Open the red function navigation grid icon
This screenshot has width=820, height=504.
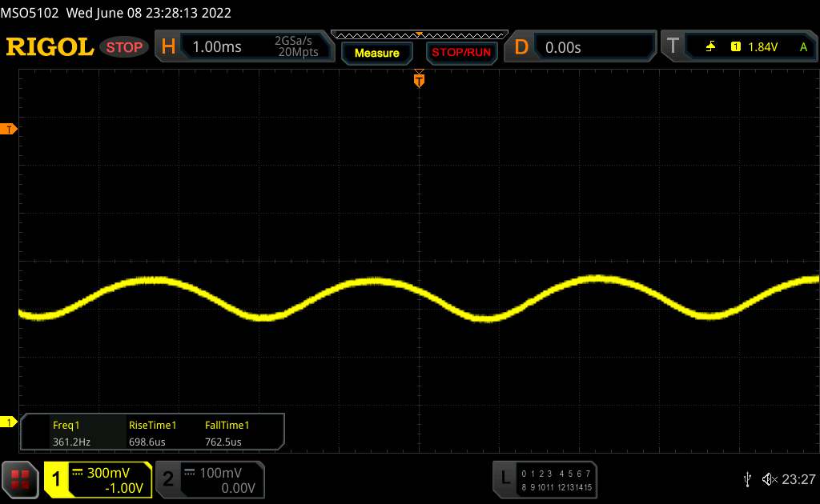(x=21, y=478)
